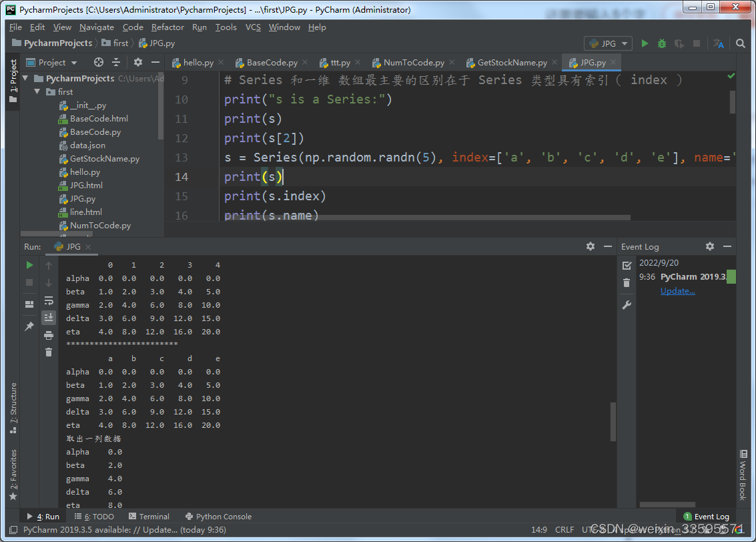
Task: Open Search Everywhere magnifier icon
Action: pos(741,43)
